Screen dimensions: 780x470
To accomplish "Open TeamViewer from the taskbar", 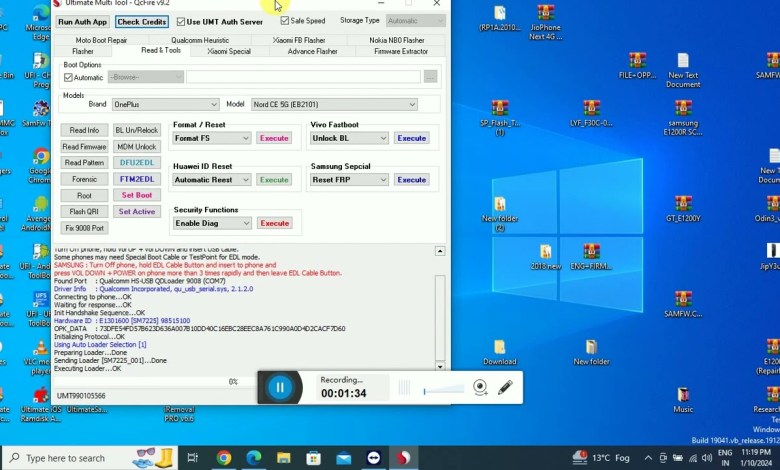I will 373,458.
